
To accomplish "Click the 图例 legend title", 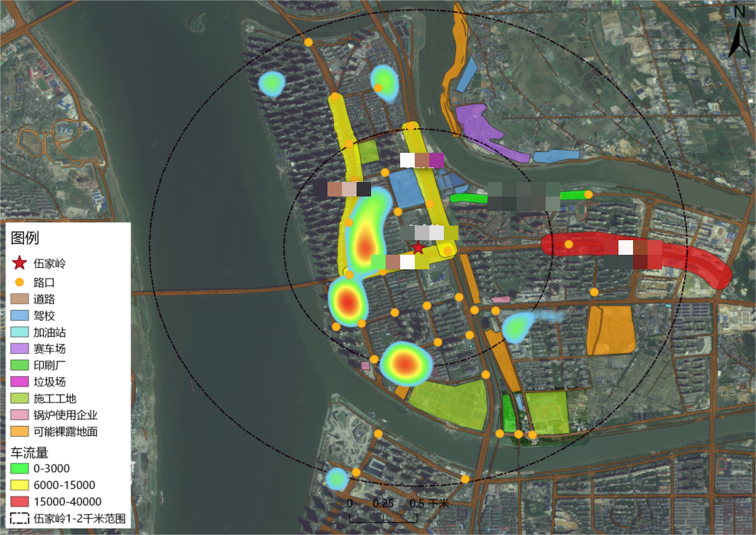I will 25,238.
